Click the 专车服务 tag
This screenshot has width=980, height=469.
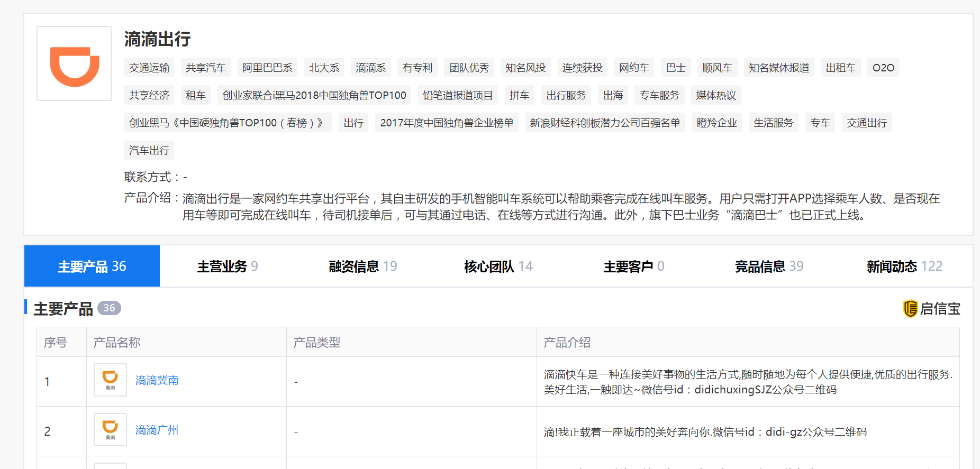[659, 95]
